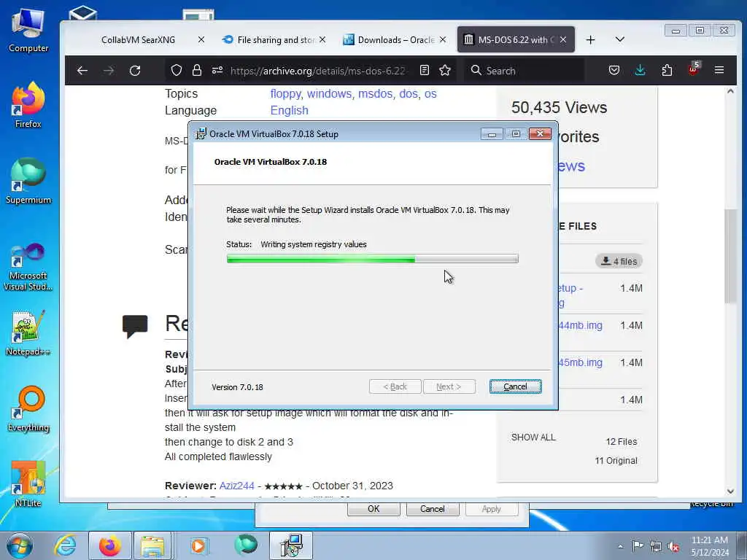Click the site padlock icon
747x560 pixels.
point(197,71)
